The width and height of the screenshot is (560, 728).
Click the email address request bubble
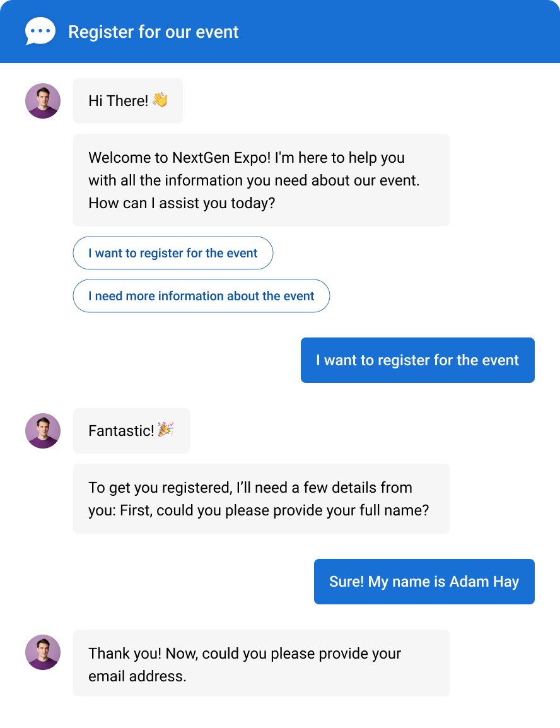pyautogui.click(x=261, y=663)
